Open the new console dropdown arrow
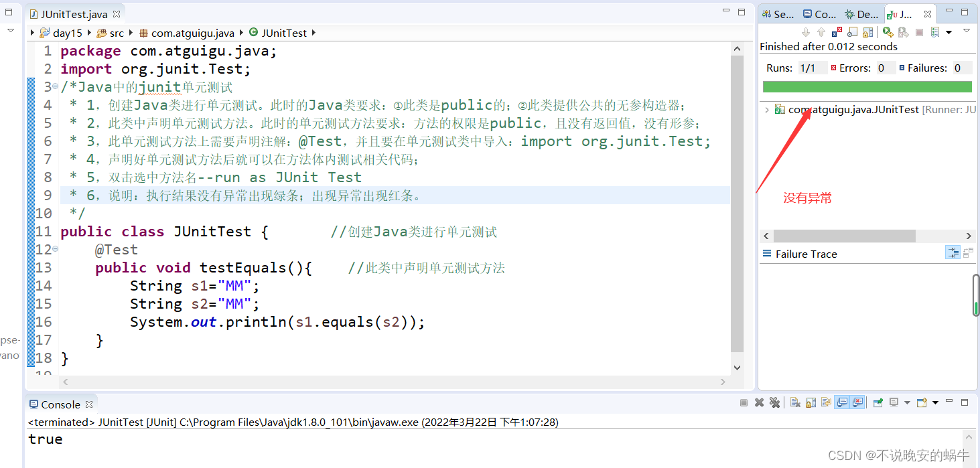 click(935, 402)
